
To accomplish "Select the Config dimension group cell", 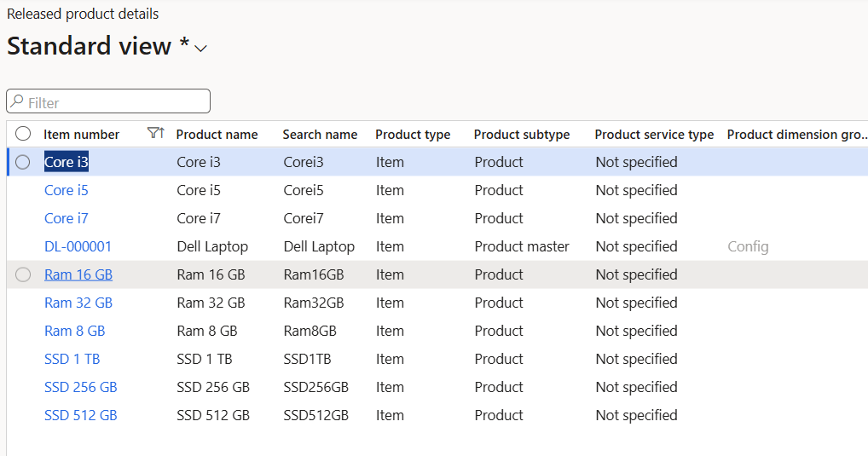I will tap(748, 246).
